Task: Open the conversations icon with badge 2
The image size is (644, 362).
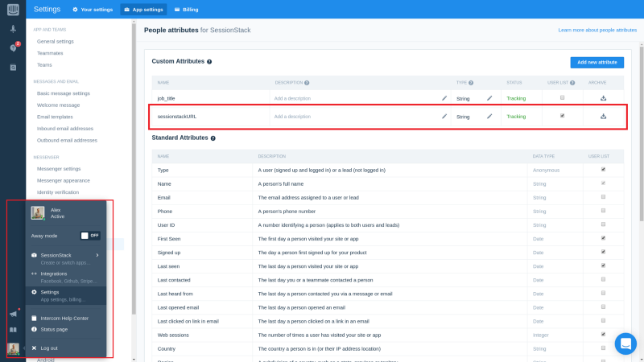Action: tap(13, 48)
